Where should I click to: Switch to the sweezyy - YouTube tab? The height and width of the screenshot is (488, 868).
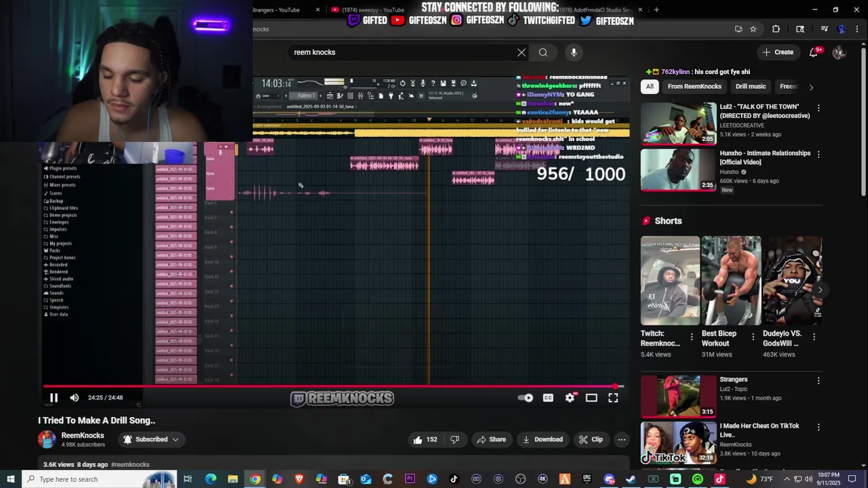(373, 9)
